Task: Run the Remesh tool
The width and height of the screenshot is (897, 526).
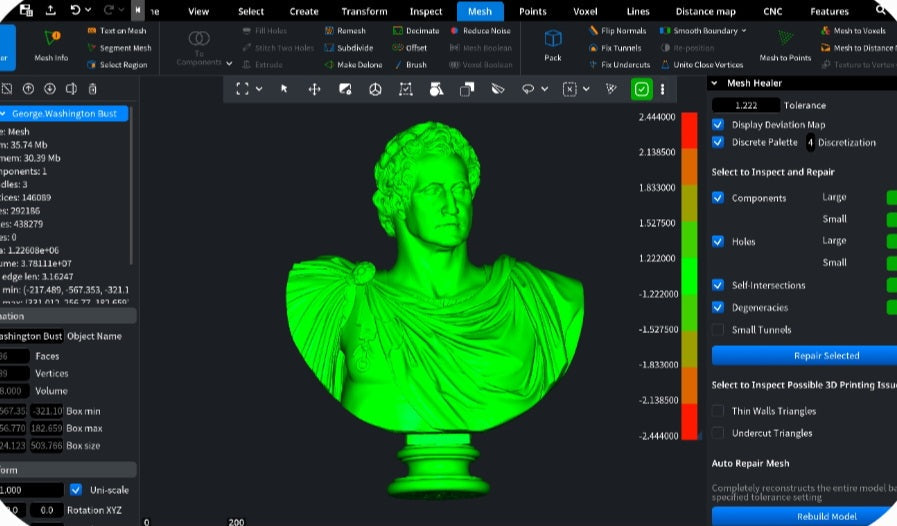Action: (345, 31)
